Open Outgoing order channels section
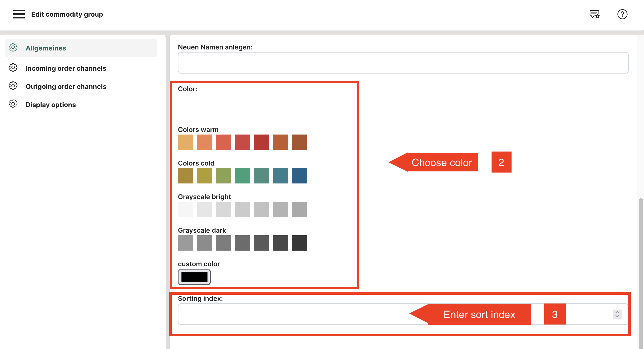The height and width of the screenshot is (349, 644). 66,87
